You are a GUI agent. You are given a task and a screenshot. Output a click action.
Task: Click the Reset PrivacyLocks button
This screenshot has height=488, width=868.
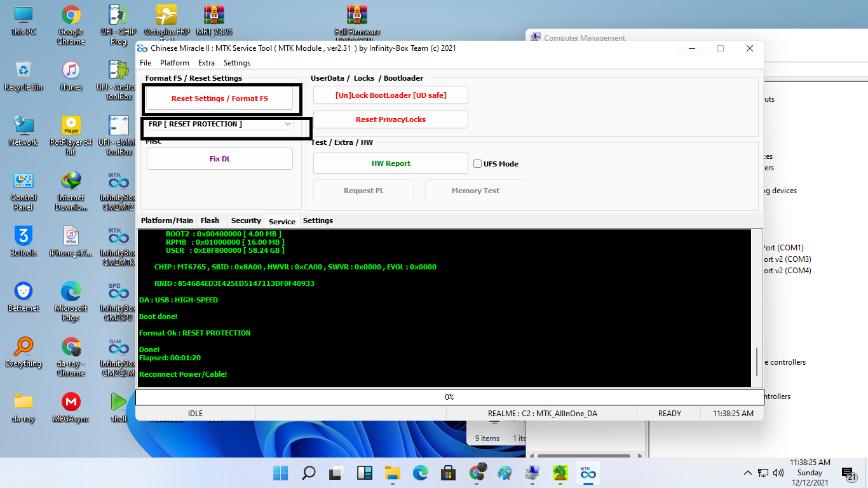(x=391, y=119)
